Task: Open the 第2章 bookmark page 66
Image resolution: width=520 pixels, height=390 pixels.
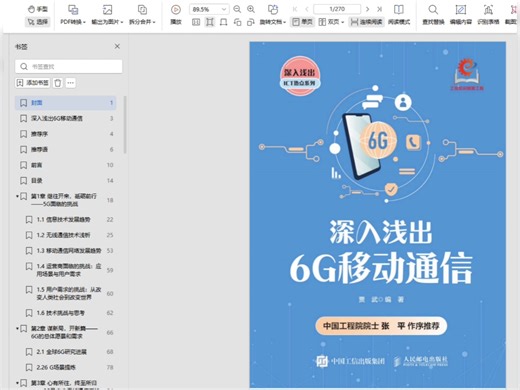Action: [66, 332]
